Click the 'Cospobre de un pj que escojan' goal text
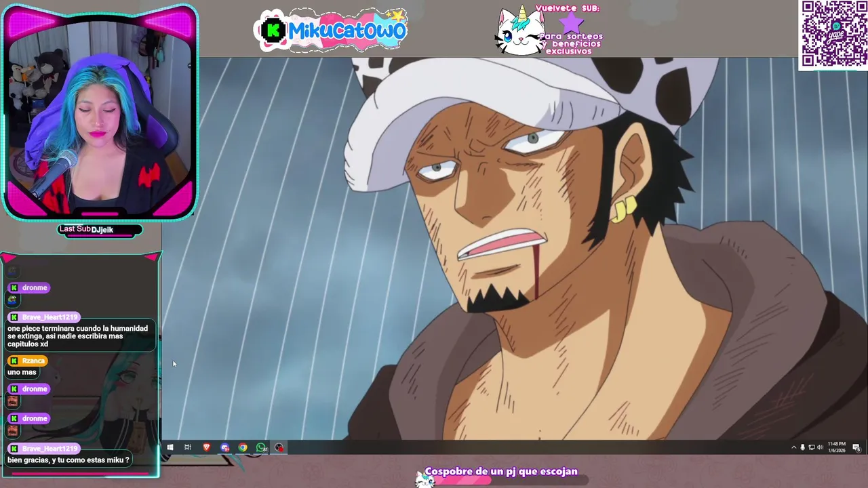This screenshot has width=868, height=488. tap(501, 471)
